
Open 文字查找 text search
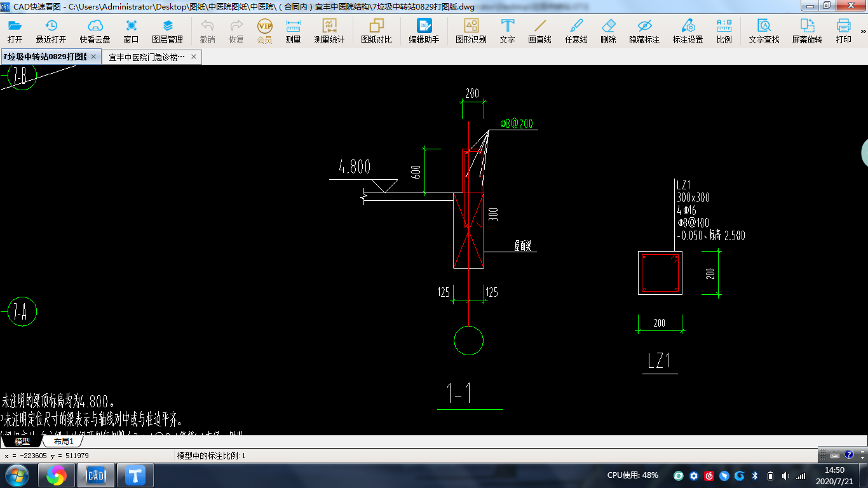point(764,31)
